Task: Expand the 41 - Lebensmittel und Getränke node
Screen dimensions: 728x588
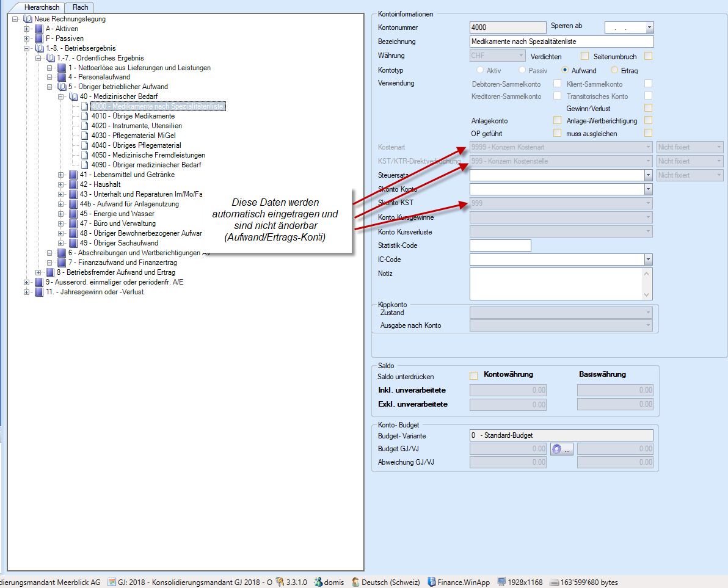Action: [x=61, y=175]
